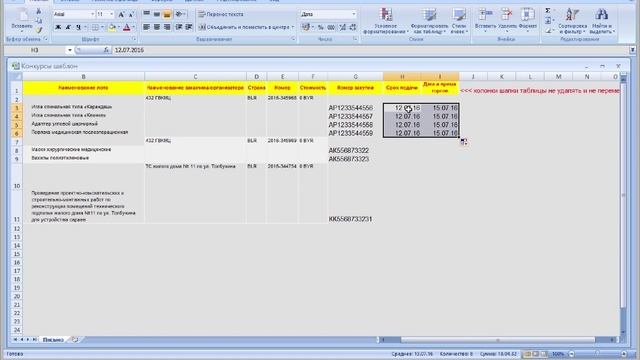This screenshot has width=640, height=360.
Task: Open the font size 11 dropdown
Action: (111, 14)
